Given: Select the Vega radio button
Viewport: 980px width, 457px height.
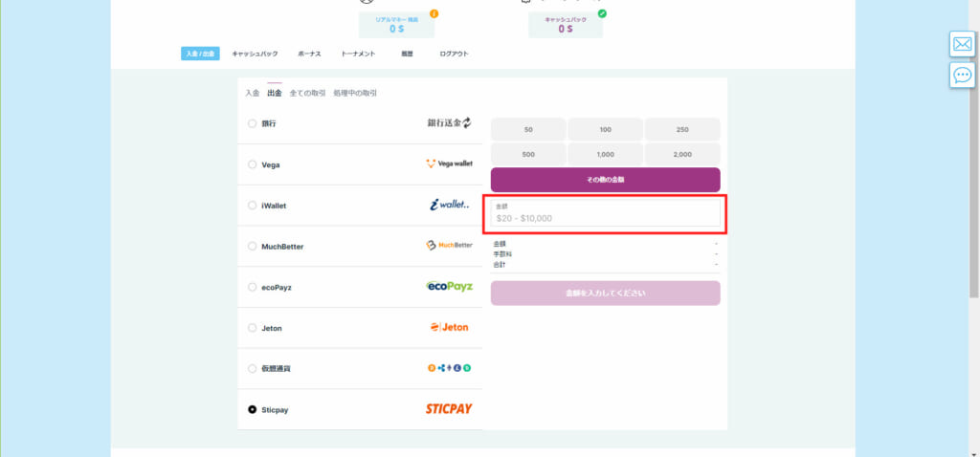Looking at the screenshot, I should (x=252, y=164).
